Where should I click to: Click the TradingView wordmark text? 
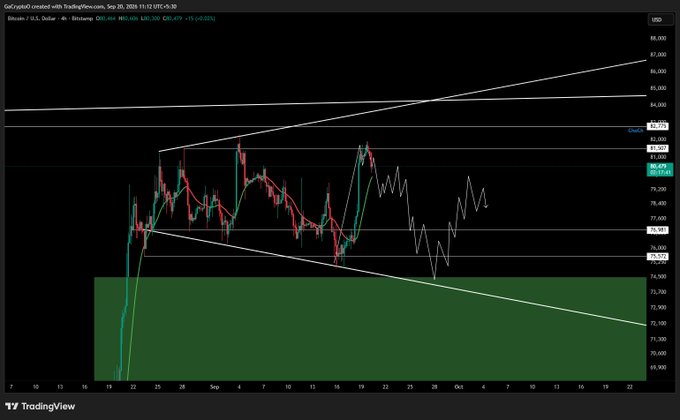coord(48,407)
